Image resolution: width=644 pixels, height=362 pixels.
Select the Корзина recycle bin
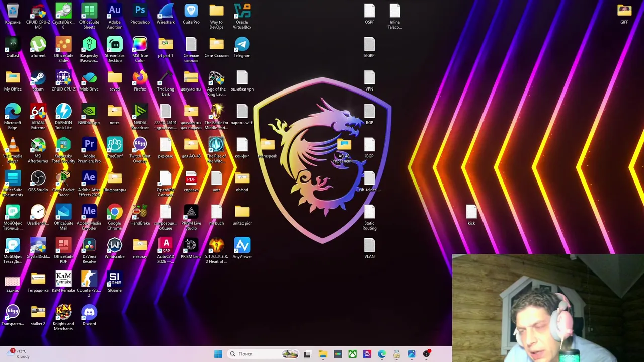click(x=13, y=14)
